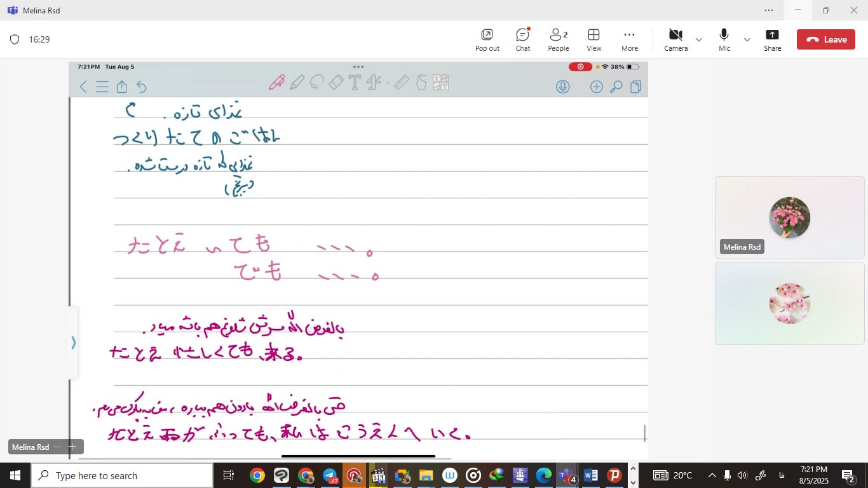The image size is (868, 488).
Task: Mute the Mic
Action: click(724, 39)
